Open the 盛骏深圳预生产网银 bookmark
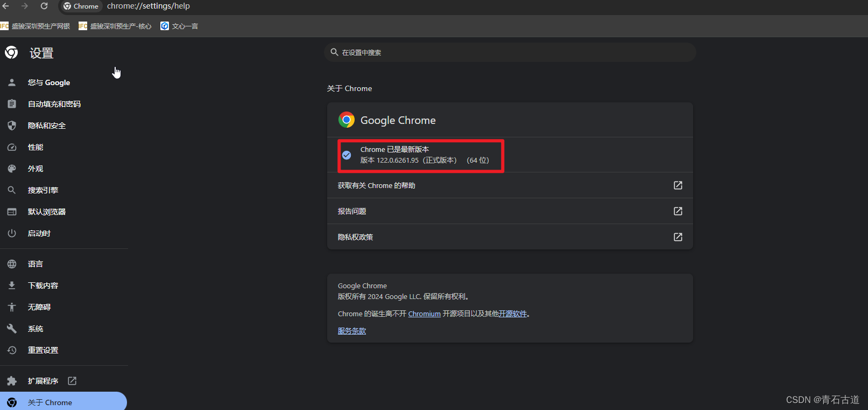Image resolution: width=868 pixels, height=410 pixels. [36, 26]
